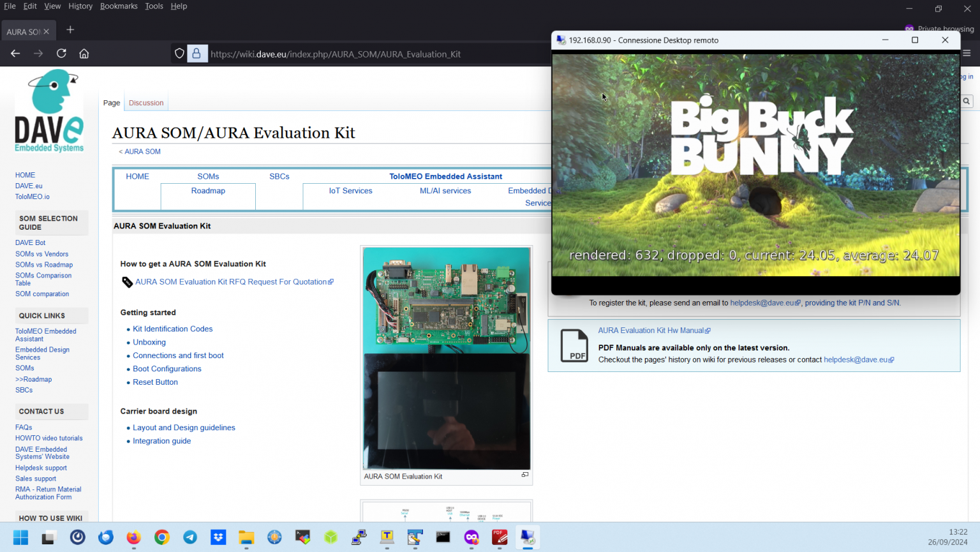This screenshot has height=552, width=980.
Task: Open the AURA Evaluation Kit Hw Manual link
Action: click(651, 331)
